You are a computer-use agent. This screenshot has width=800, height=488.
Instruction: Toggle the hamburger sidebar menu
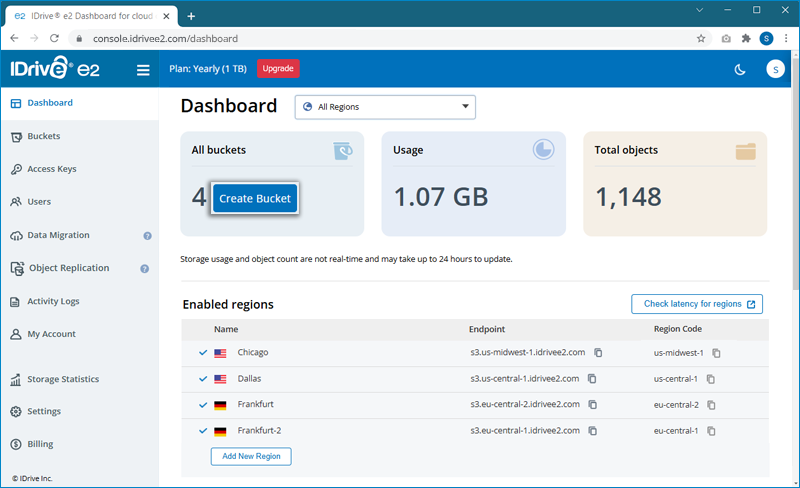coord(143,70)
